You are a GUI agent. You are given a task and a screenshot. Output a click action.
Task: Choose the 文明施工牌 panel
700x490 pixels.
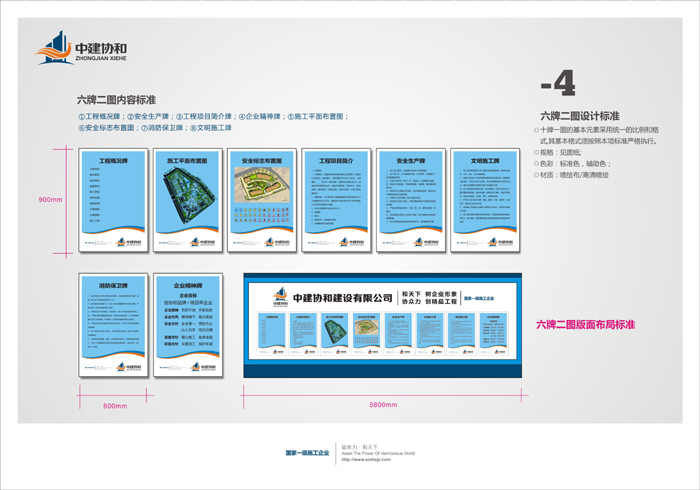[x=487, y=200]
